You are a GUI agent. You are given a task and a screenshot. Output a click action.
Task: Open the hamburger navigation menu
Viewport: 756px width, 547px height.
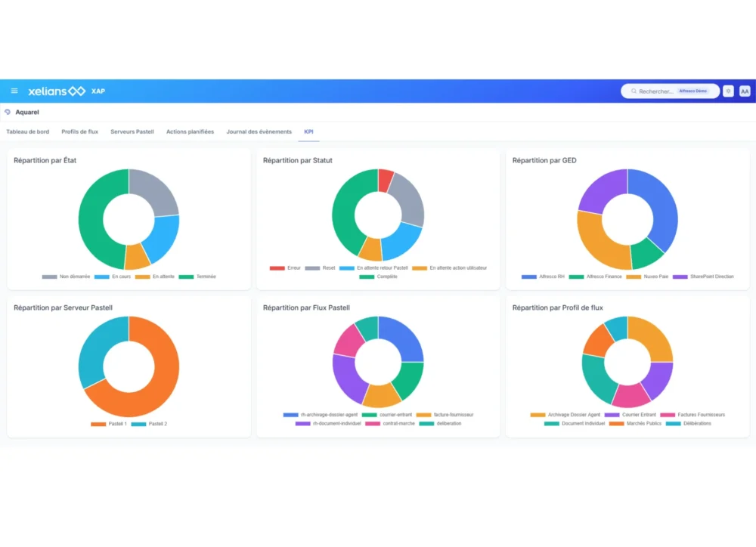click(x=14, y=91)
